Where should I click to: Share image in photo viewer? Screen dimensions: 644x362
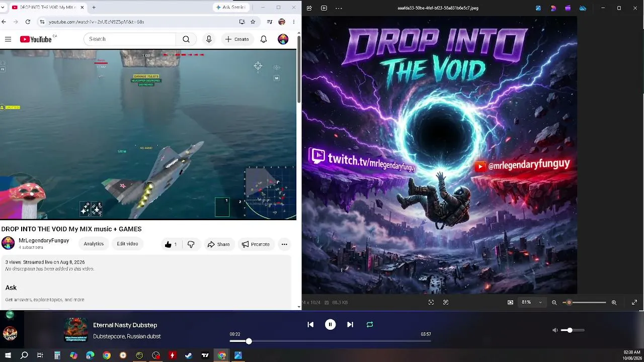pos(309,8)
